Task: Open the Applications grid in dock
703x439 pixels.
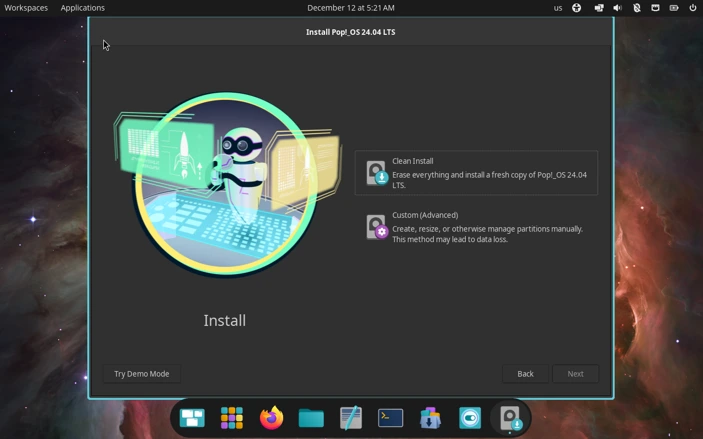Action: 232,418
